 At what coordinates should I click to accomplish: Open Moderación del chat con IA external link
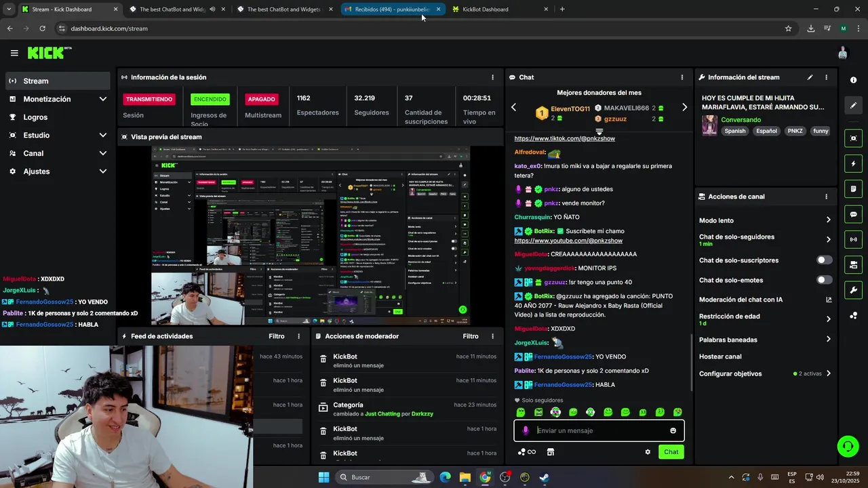[829, 300]
